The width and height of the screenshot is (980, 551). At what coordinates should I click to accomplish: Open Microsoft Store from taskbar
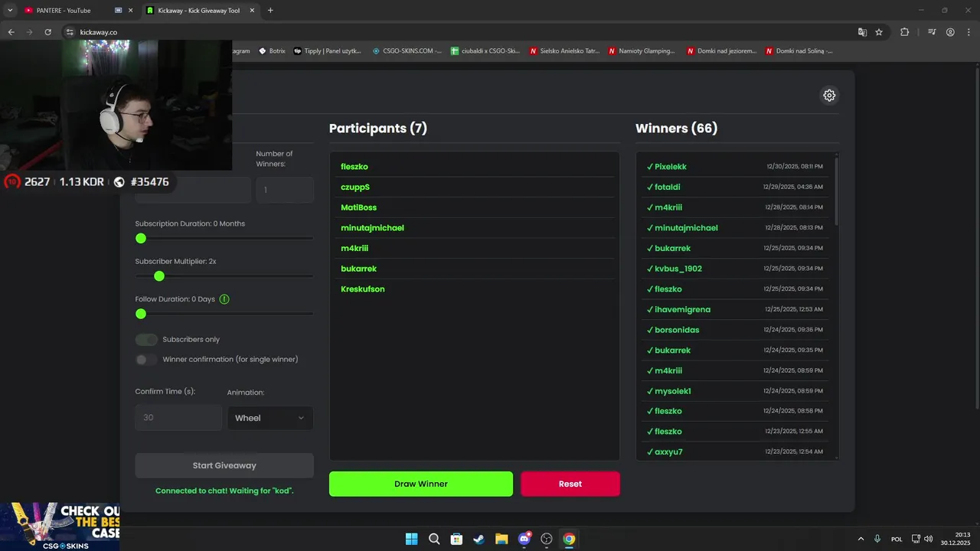pyautogui.click(x=456, y=539)
